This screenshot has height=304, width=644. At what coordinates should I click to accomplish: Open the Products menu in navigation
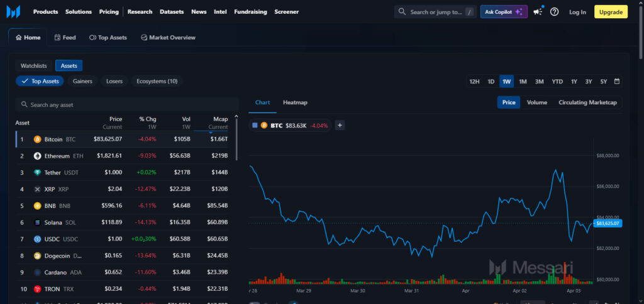[x=45, y=11]
